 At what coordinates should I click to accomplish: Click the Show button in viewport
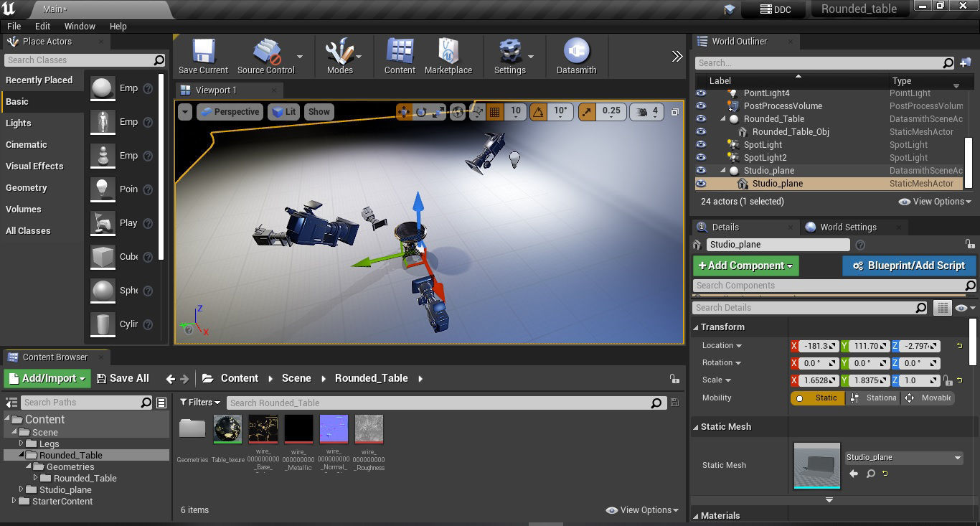pos(319,111)
